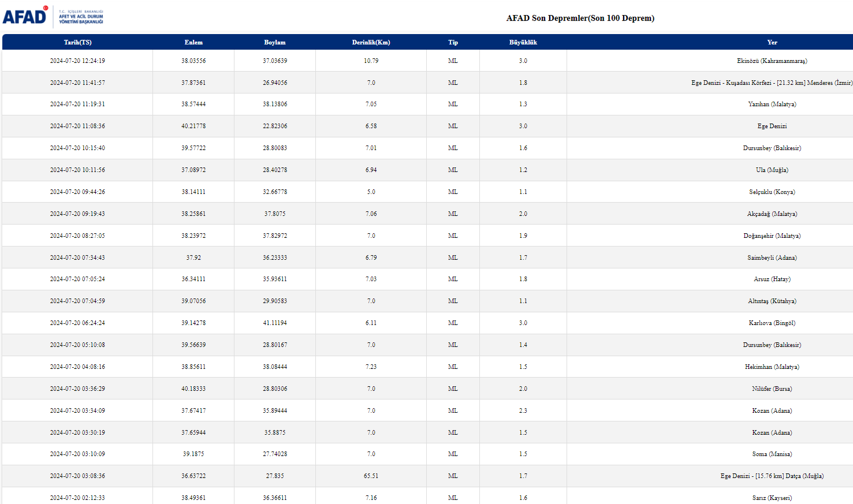Select date 2024-07-20 10:15:40
Screen dimensions: 853x504
77,148
